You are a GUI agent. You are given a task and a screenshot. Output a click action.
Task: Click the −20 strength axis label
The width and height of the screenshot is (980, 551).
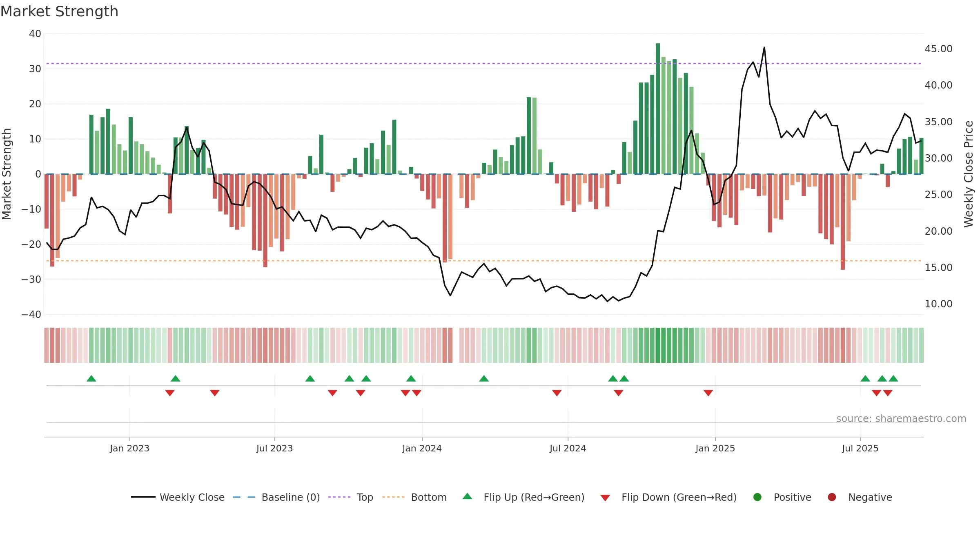[x=31, y=244]
